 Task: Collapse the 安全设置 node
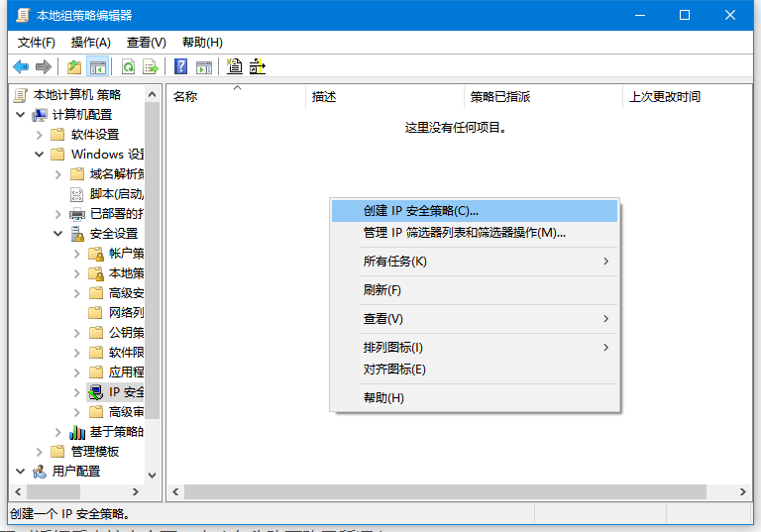pyautogui.click(x=58, y=234)
